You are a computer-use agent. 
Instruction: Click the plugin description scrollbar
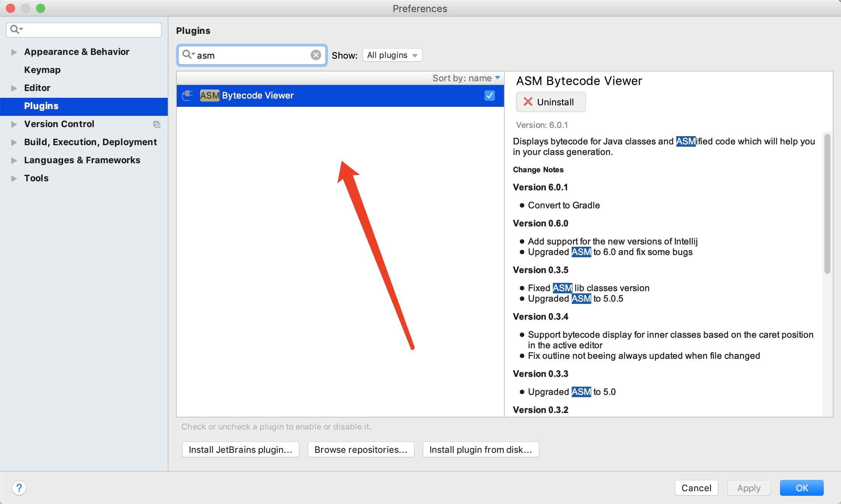pos(827,203)
